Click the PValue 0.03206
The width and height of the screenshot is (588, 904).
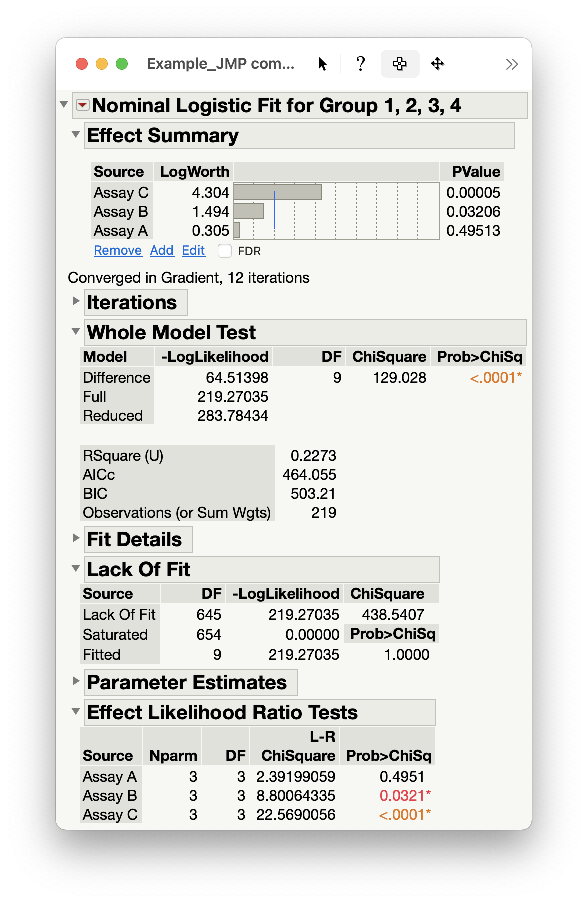click(473, 212)
